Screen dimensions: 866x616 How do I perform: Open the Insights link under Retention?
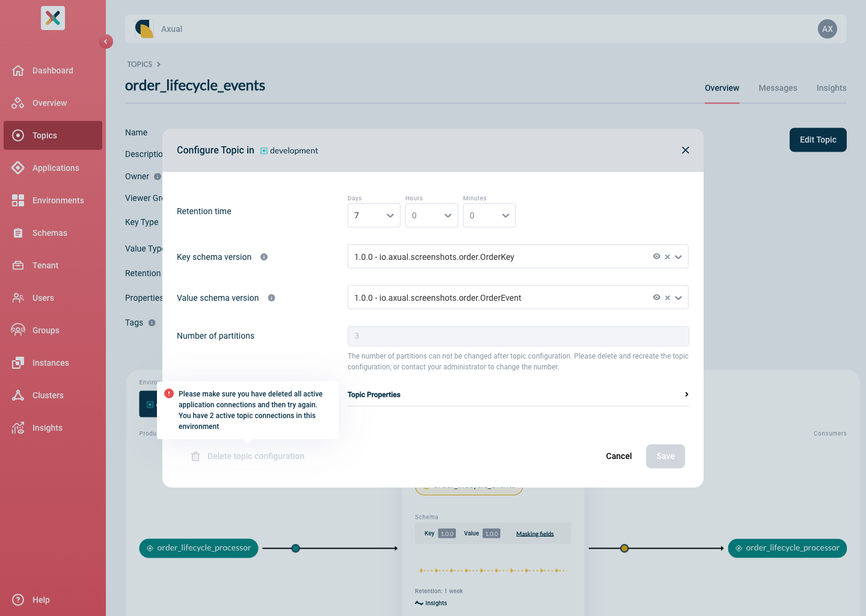click(431, 603)
